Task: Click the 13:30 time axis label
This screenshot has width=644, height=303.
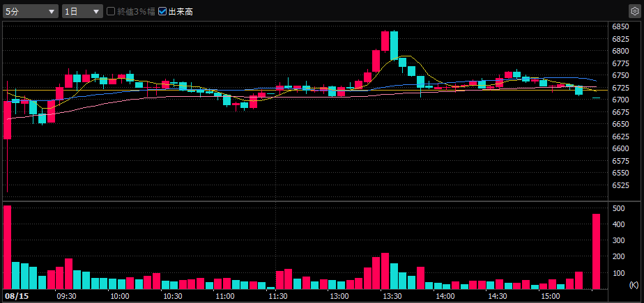Action: point(392,296)
